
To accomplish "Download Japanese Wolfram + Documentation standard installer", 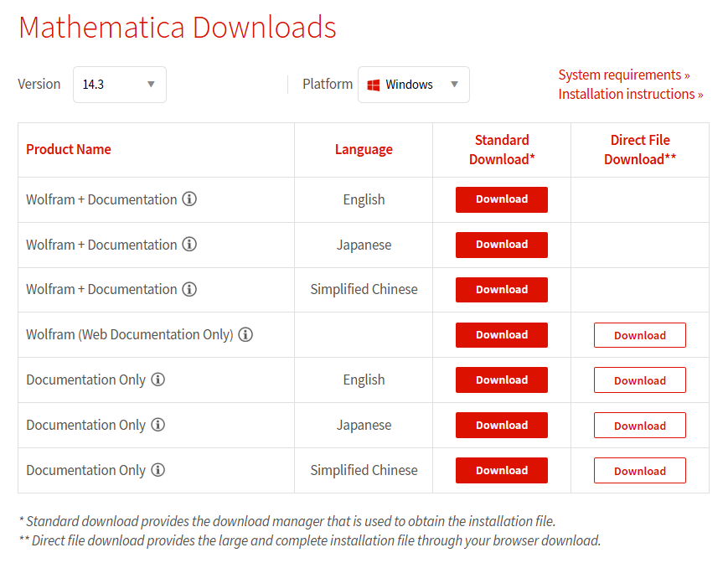I will 502,245.
